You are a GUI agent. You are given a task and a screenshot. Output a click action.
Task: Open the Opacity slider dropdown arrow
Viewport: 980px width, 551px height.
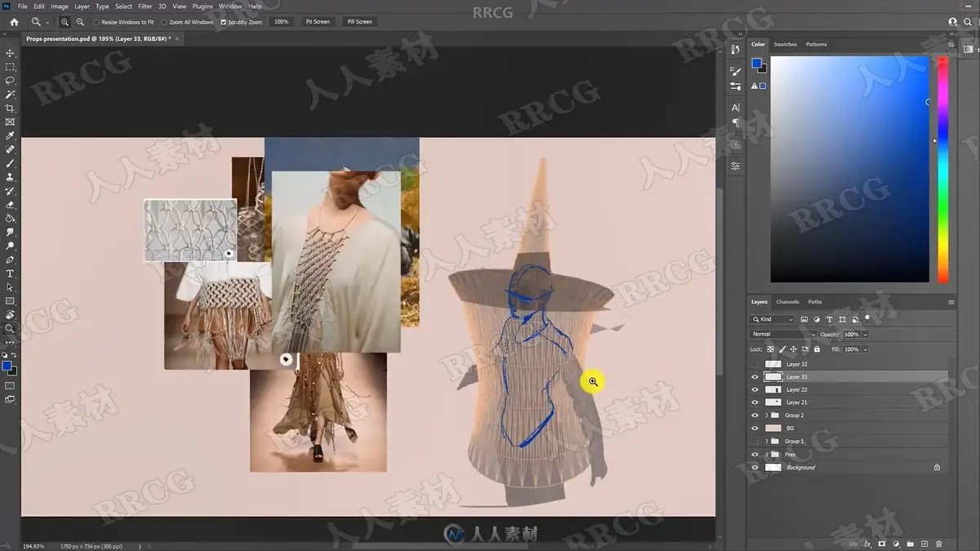click(x=865, y=335)
